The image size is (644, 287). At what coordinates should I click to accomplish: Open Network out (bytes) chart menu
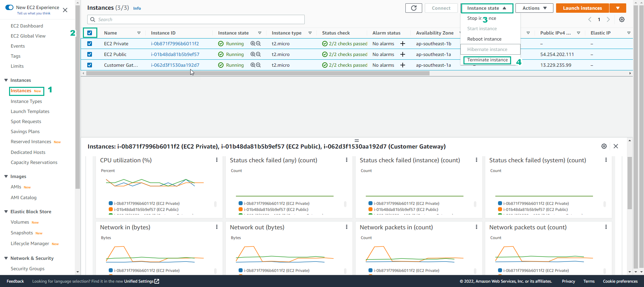pyautogui.click(x=347, y=227)
